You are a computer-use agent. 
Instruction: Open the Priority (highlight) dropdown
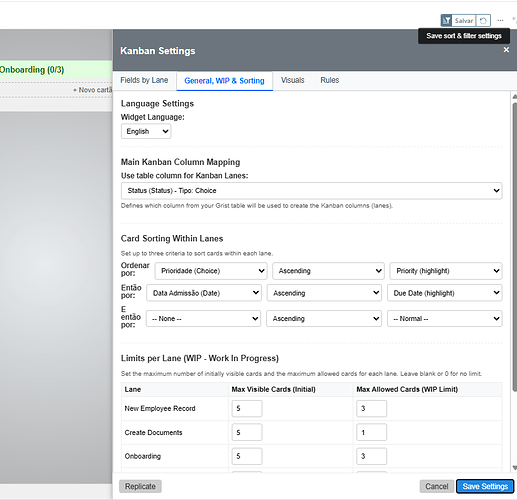(446, 271)
